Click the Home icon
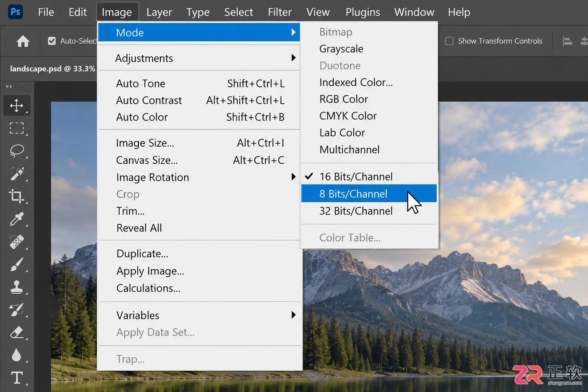The image size is (588, 392). [23, 41]
